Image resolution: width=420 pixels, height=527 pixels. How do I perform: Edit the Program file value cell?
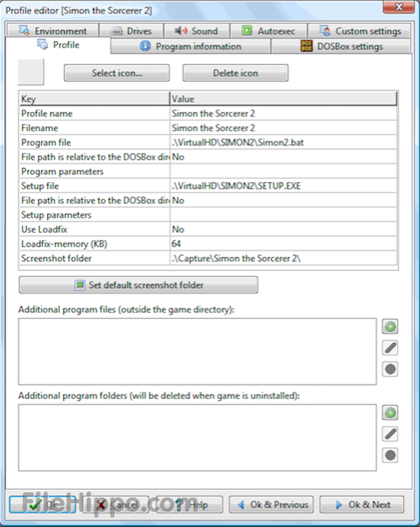(283, 142)
